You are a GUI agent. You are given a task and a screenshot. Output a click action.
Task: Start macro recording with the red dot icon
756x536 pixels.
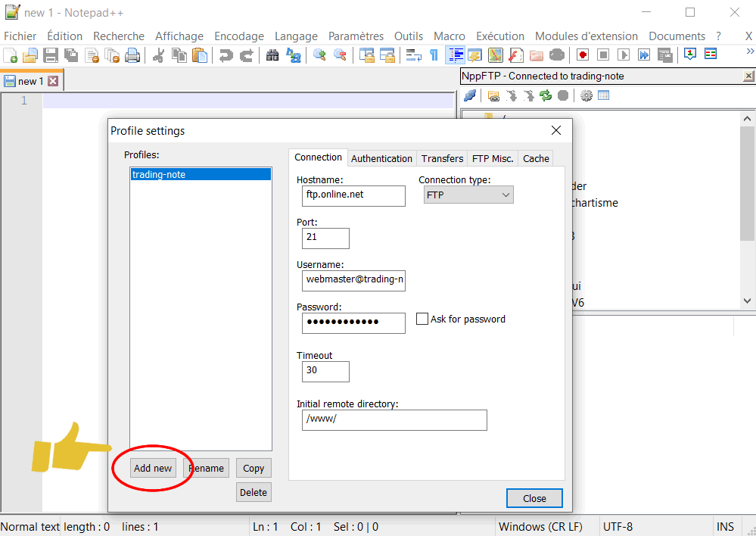583,55
